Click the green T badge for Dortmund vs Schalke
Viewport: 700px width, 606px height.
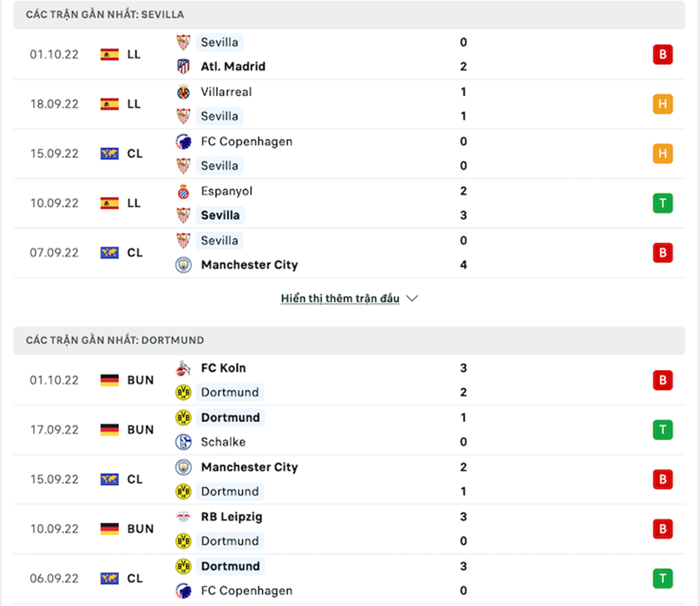point(662,430)
